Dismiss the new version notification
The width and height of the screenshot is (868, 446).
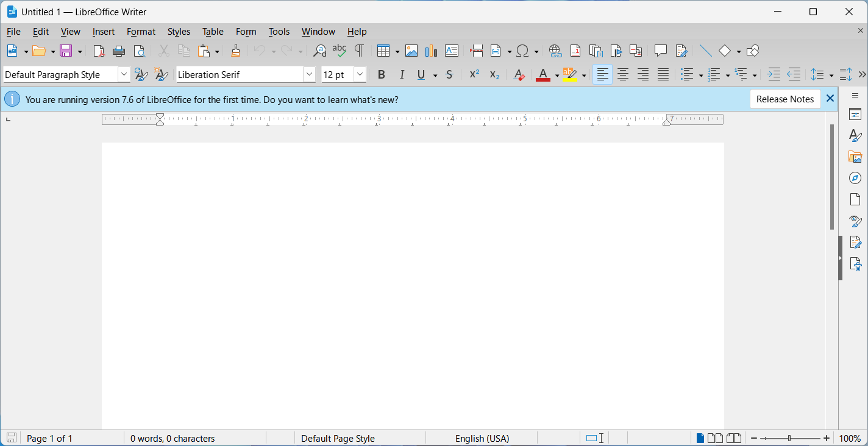tap(830, 97)
